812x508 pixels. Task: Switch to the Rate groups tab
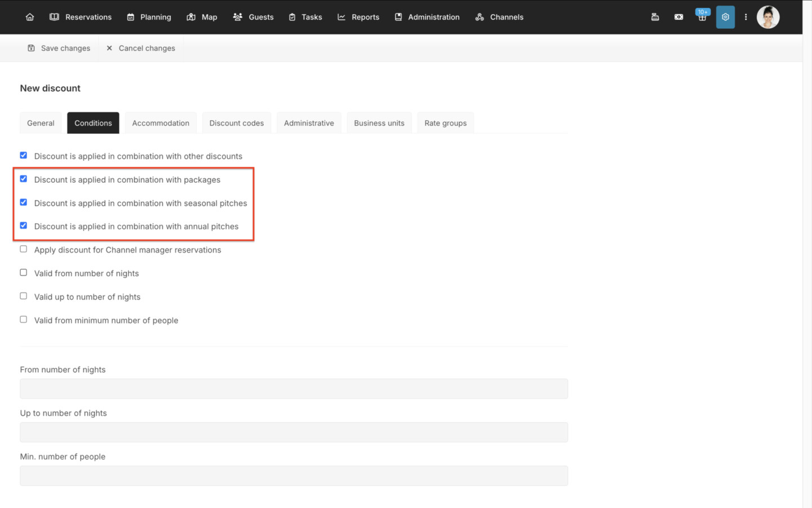(x=446, y=123)
